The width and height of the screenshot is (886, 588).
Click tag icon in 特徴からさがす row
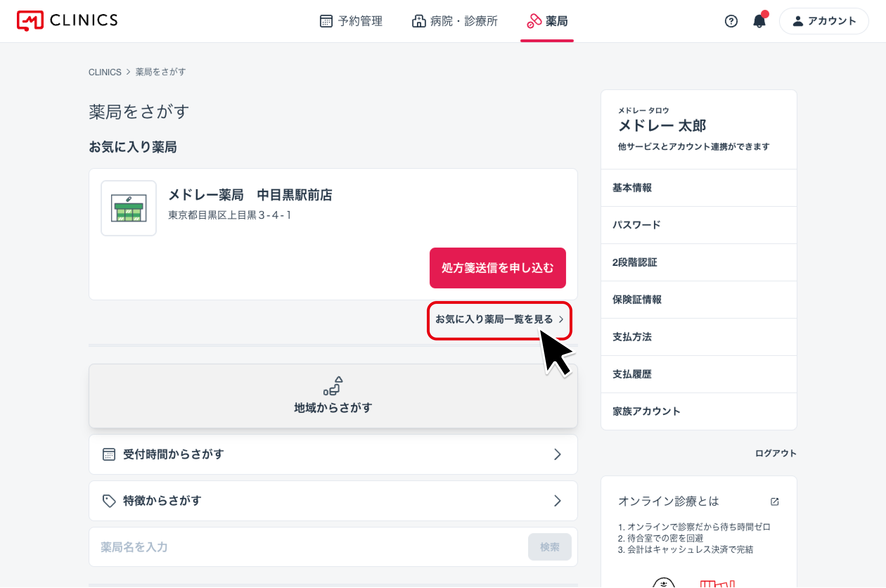tap(109, 501)
